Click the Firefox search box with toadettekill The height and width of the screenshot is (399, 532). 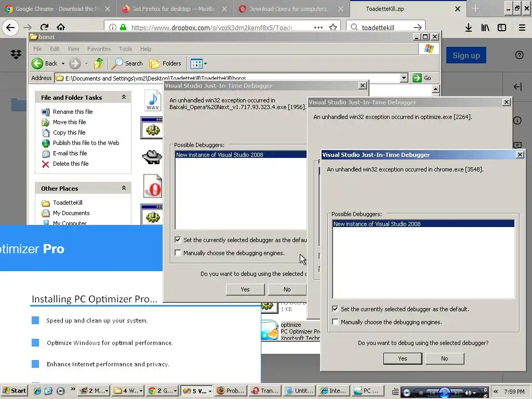[385, 27]
